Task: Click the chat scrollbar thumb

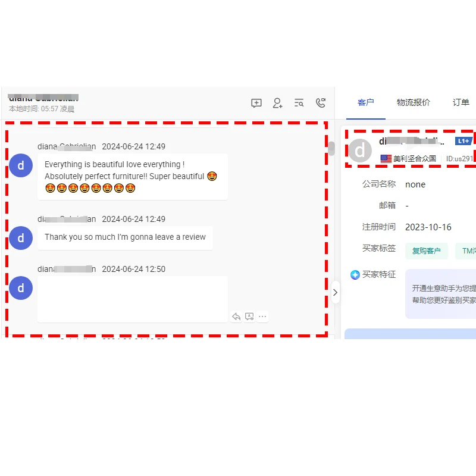Action: point(331,148)
